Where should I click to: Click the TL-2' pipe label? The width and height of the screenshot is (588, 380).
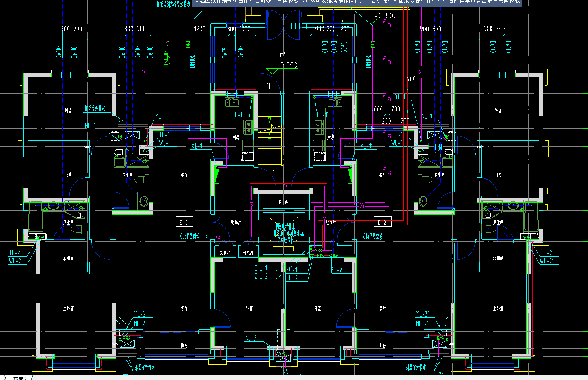click(x=547, y=253)
